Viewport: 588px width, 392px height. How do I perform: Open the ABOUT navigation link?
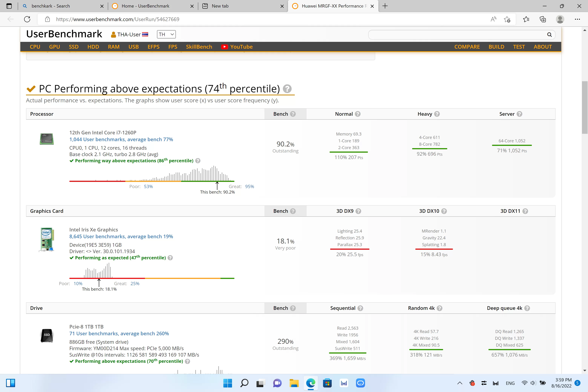pos(543,47)
